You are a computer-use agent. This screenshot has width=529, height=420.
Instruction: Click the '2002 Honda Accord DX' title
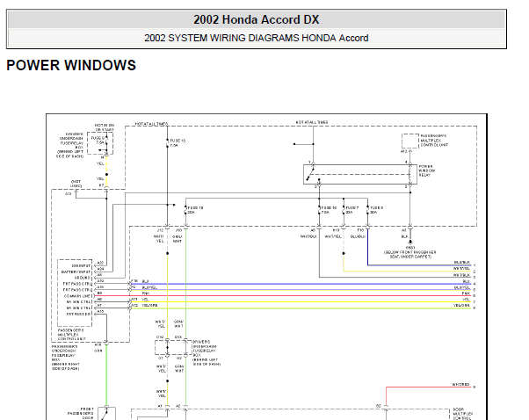(256, 19)
